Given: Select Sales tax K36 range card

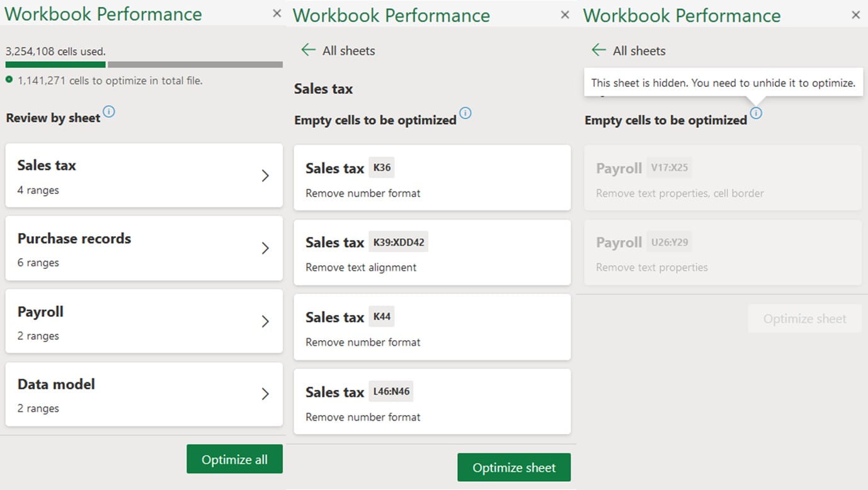Looking at the screenshot, I should tap(432, 178).
